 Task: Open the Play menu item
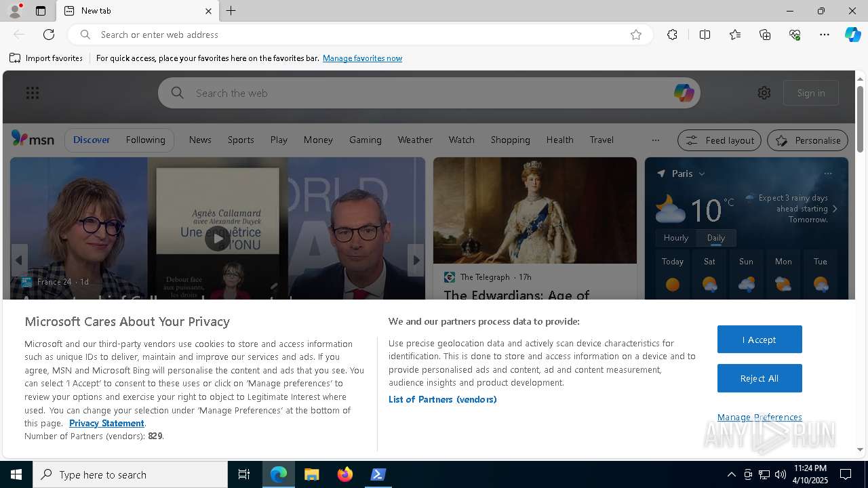click(x=279, y=140)
